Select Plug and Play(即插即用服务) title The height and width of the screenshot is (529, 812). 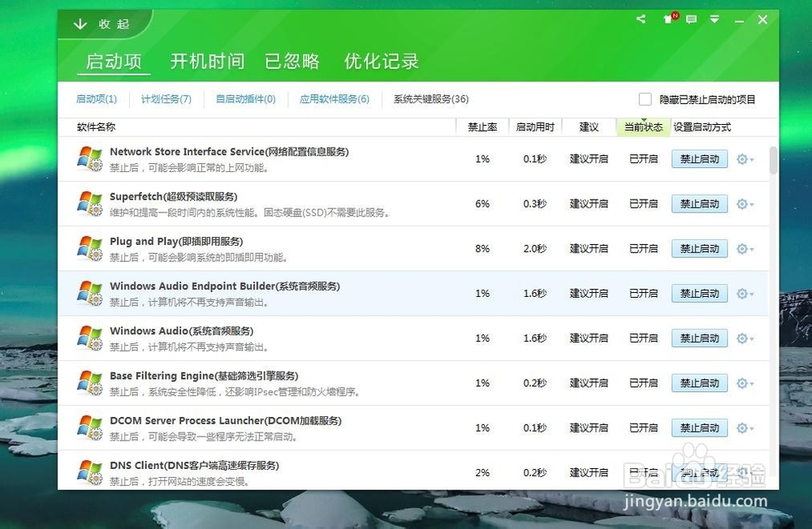pos(176,242)
